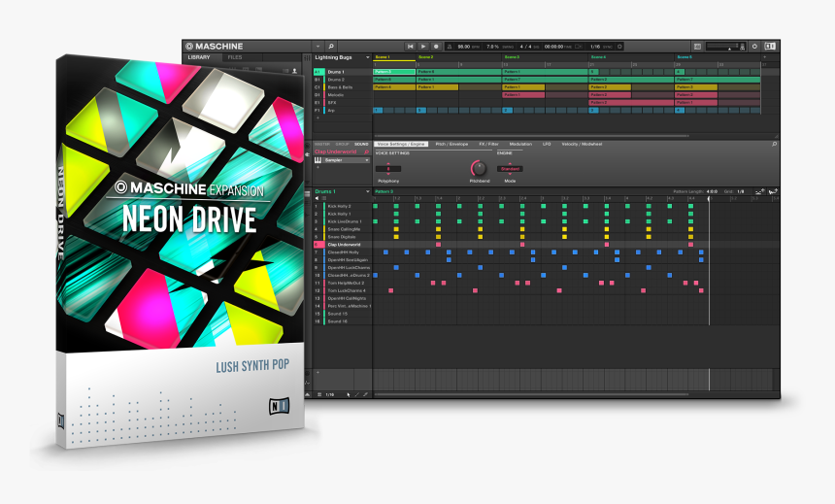Click the 98.00 BPM tempo field
Screen dimensions: 835x504
click(464, 47)
